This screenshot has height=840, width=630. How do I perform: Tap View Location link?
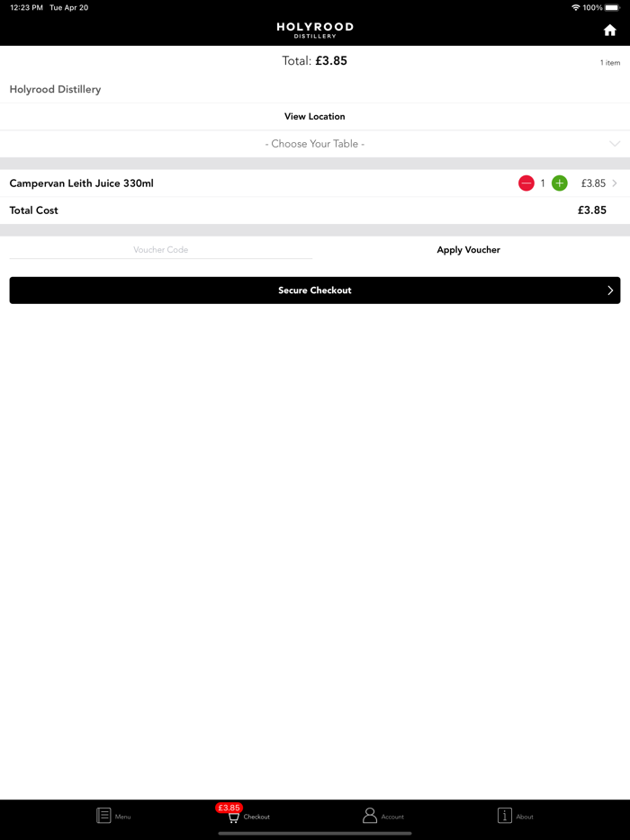click(314, 117)
